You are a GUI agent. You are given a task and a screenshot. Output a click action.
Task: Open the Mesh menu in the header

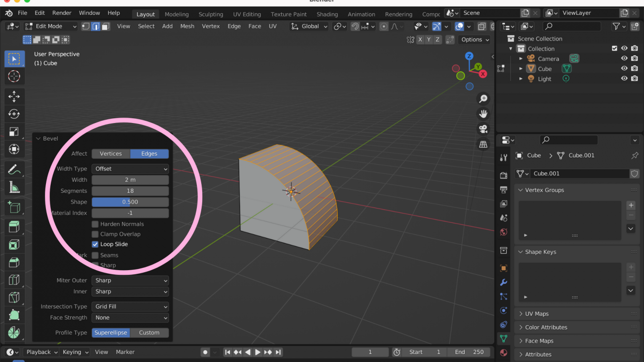pos(187,26)
